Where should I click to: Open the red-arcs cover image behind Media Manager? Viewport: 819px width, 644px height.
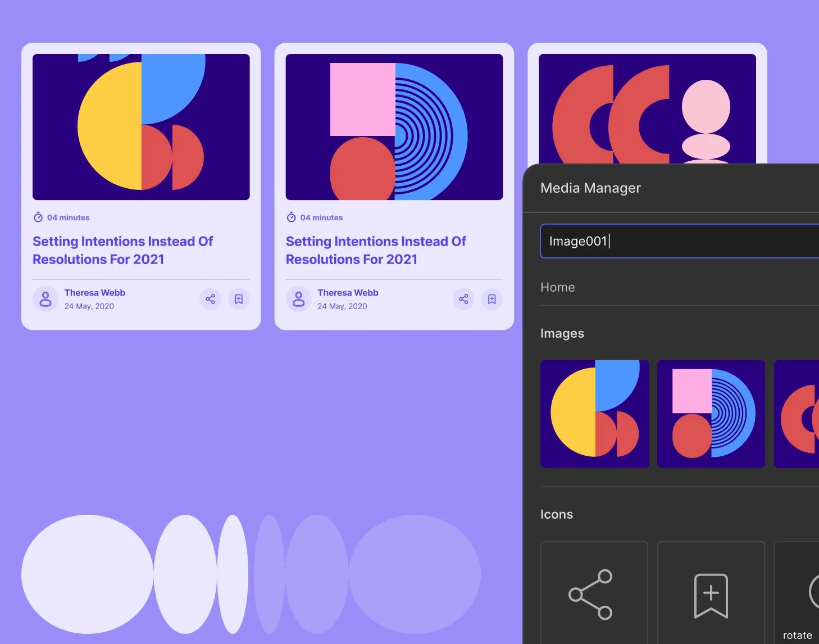pos(647,108)
